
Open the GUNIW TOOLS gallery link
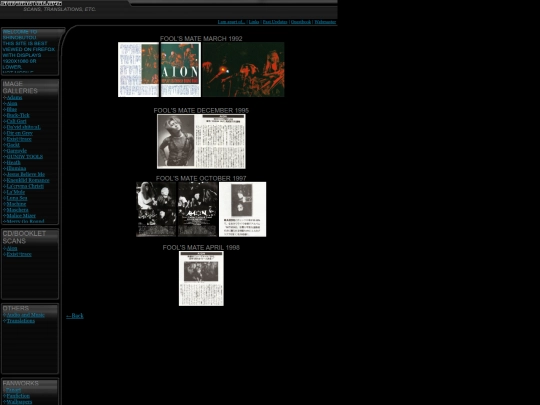pos(25,156)
